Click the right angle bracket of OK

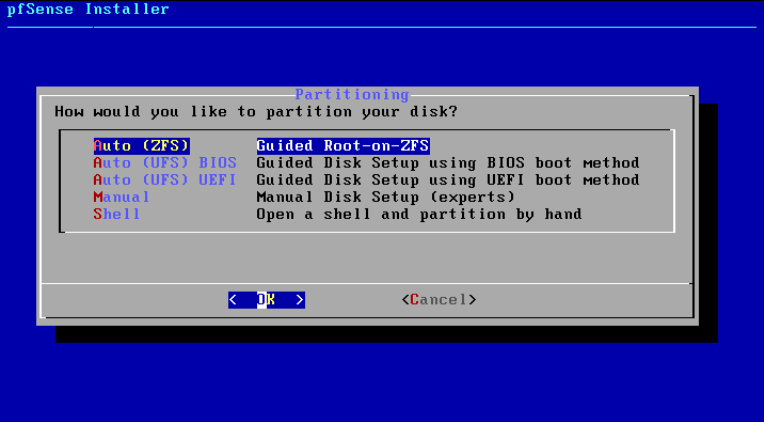300,300
